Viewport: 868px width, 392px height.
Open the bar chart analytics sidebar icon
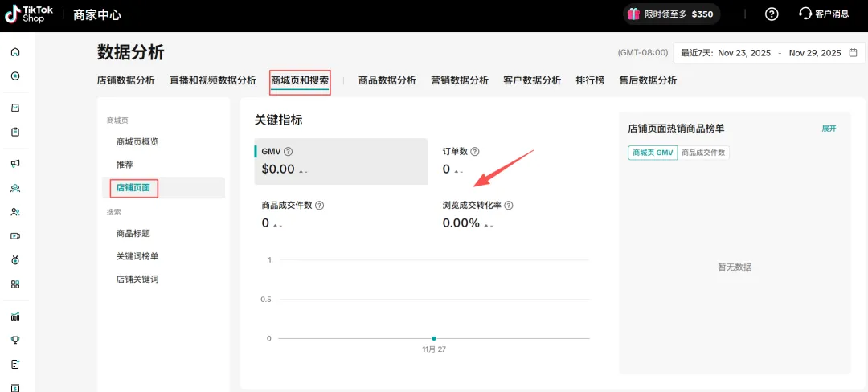pyautogui.click(x=15, y=316)
